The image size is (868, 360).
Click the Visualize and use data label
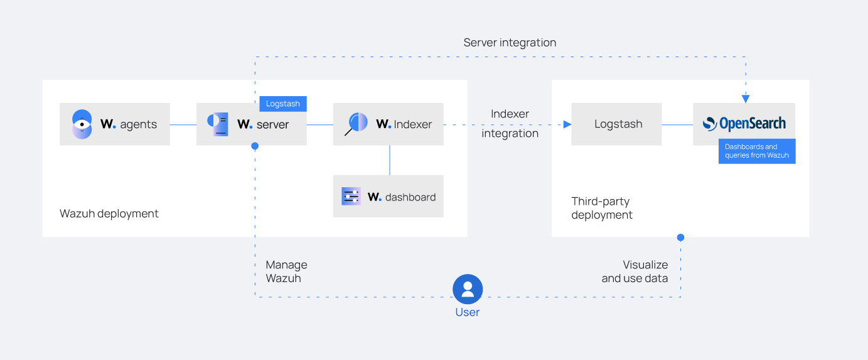(x=635, y=271)
